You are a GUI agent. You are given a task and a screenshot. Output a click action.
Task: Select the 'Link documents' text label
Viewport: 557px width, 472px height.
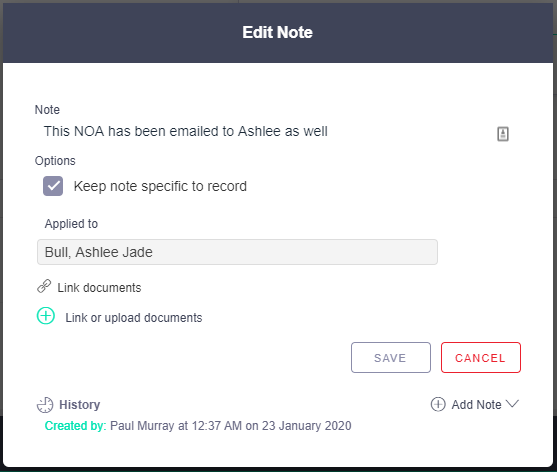[99, 288]
